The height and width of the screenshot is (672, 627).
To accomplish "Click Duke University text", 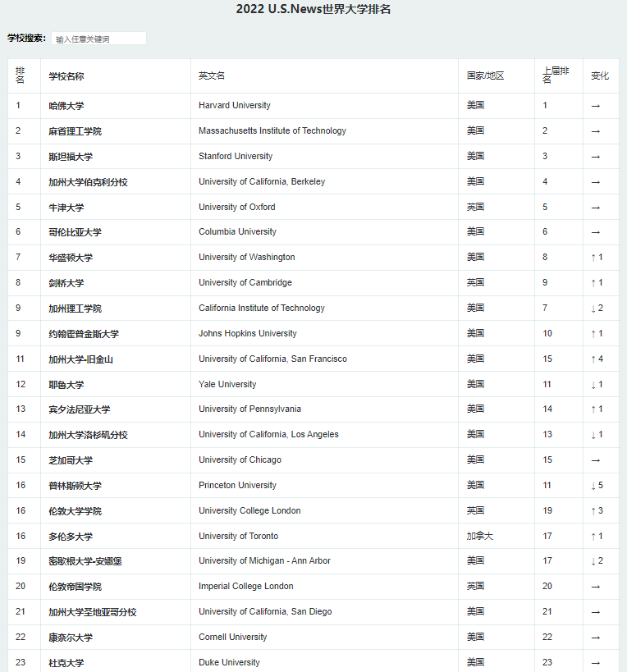I will coord(229,663).
